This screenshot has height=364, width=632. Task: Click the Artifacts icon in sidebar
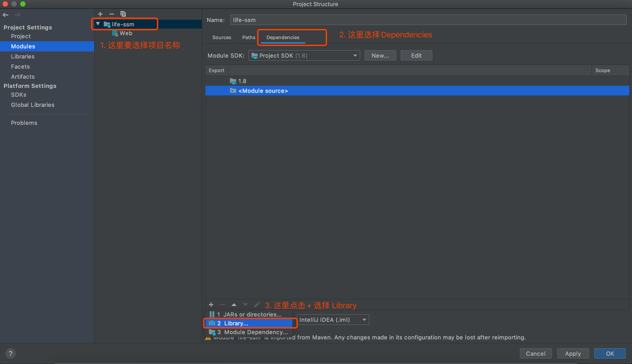click(x=23, y=76)
